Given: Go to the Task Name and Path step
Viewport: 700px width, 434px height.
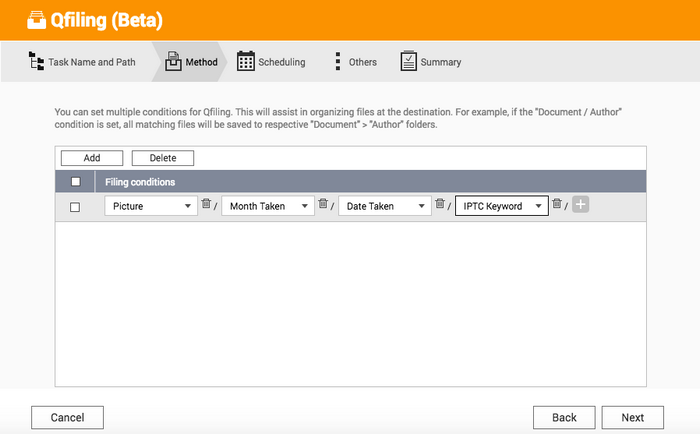Looking at the screenshot, I should pos(92,62).
